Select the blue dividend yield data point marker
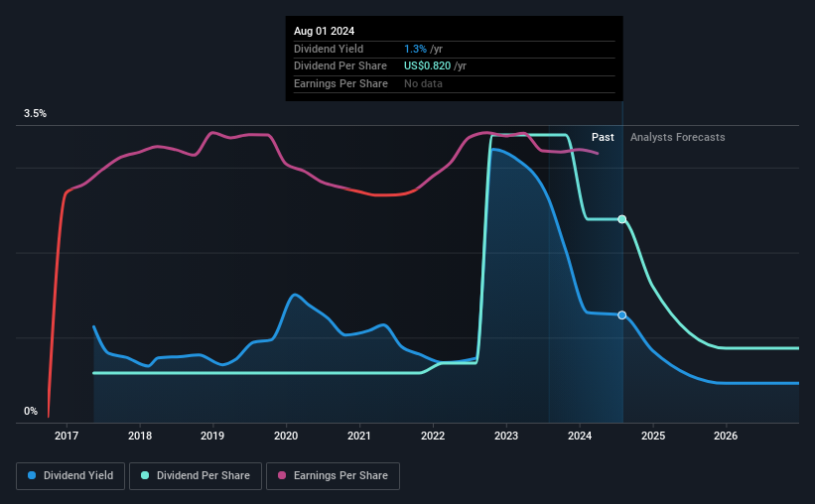Image resolution: width=815 pixels, height=504 pixels. (x=621, y=315)
